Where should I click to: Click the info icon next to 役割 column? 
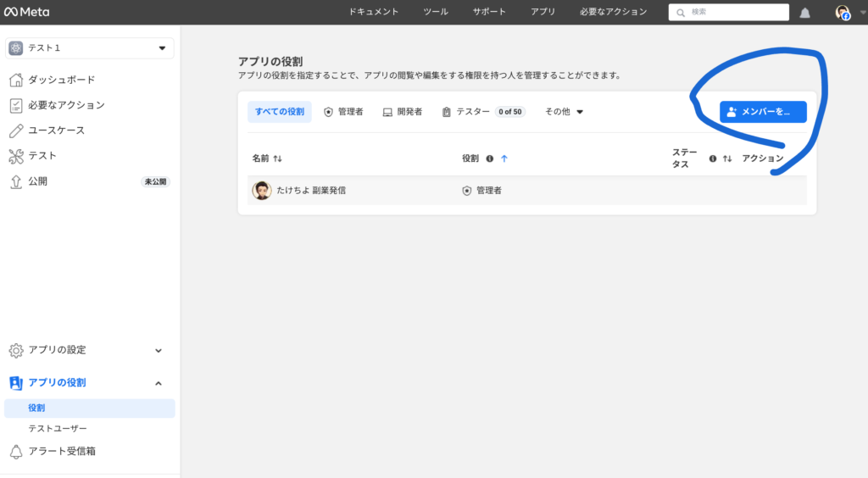coord(489,158)
